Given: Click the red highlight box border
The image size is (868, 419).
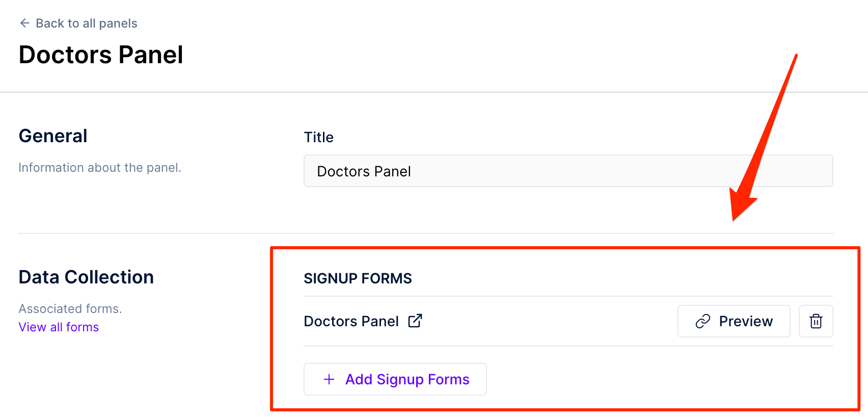Looking at the screenshot, I should point(565,248).
